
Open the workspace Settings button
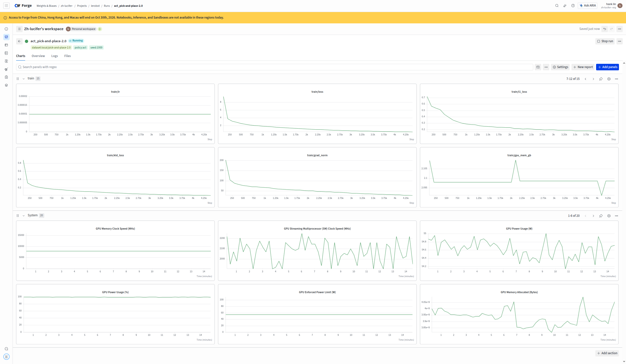(560, 67)
